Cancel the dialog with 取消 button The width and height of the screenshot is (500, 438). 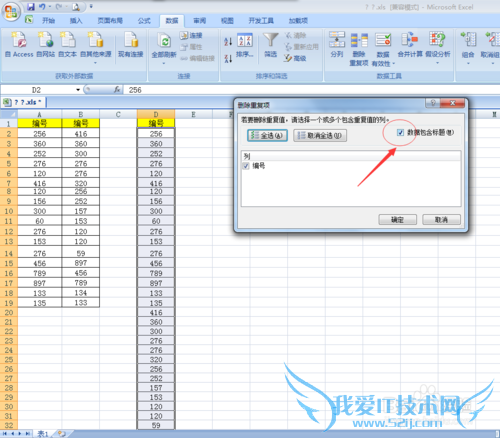click(441, 220)
